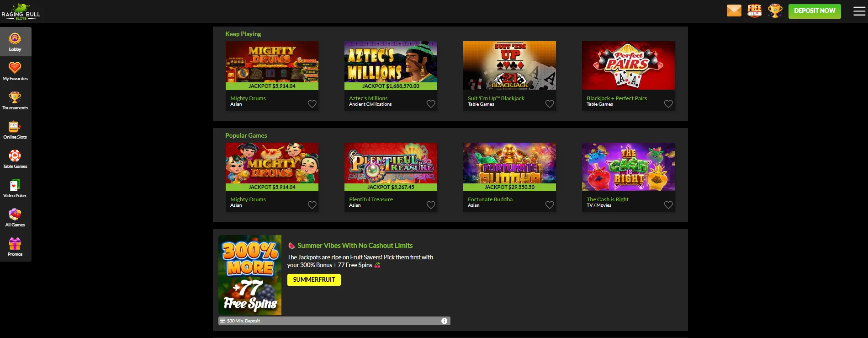Favorite Suit 'Em Up Blackjack
This screenshot has width=868, height=338.
[550, 104]
